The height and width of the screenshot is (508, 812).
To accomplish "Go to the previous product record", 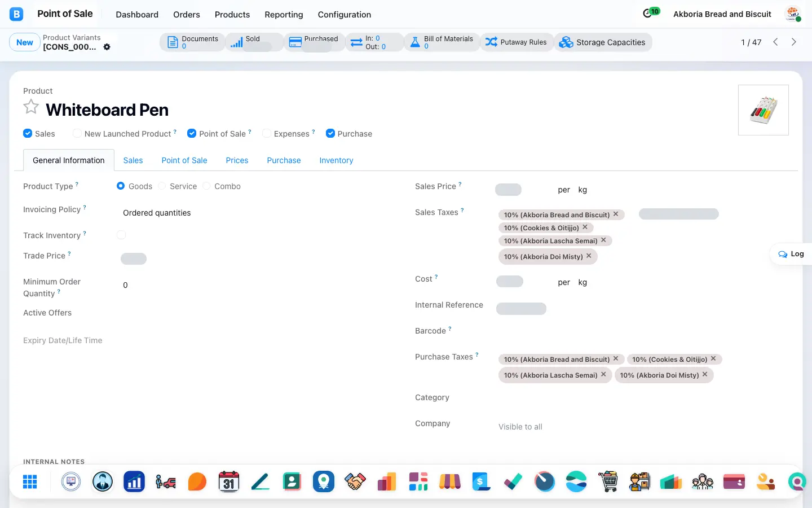I will click(775, 42).
